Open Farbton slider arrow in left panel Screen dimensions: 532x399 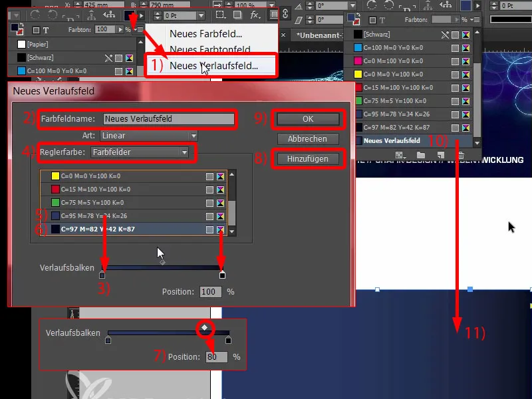(120, 29)
